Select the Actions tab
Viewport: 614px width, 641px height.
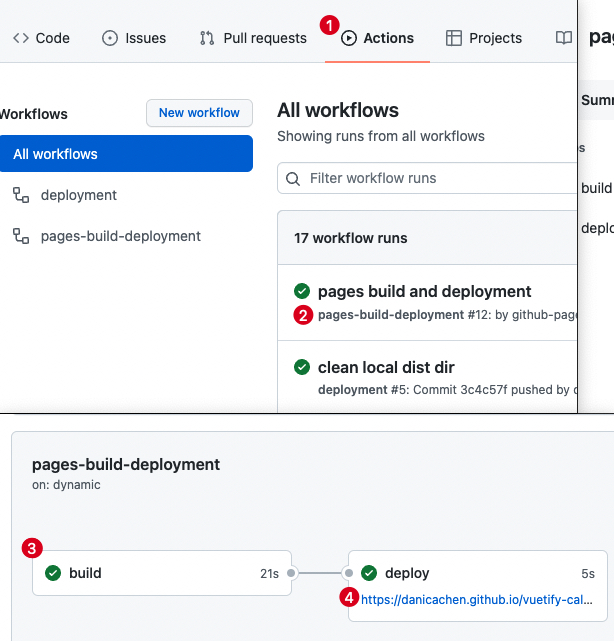pyautogui.click(x=378, y=38)
